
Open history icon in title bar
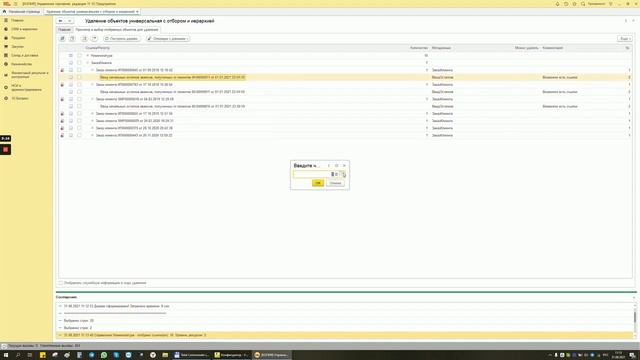pos(566,4)
